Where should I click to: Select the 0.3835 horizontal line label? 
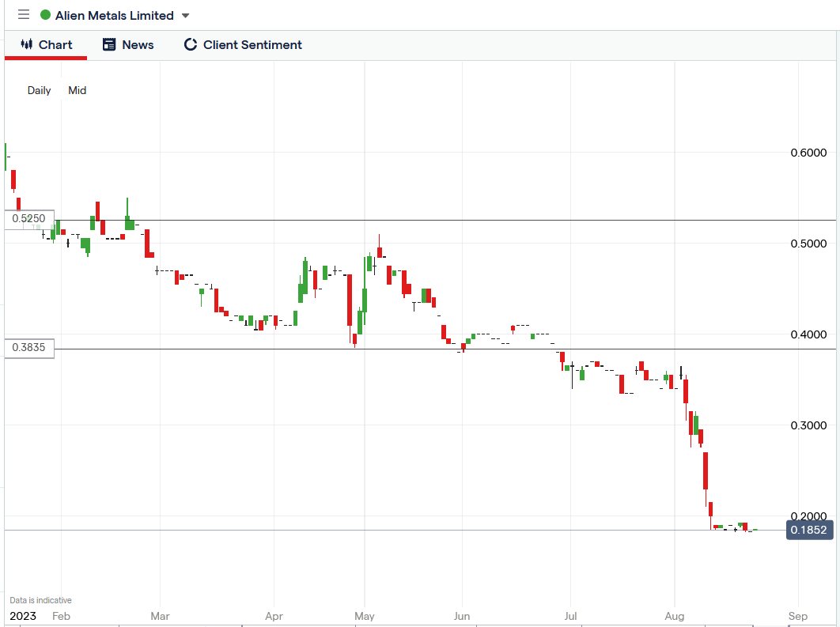click(x=29, y=348)
